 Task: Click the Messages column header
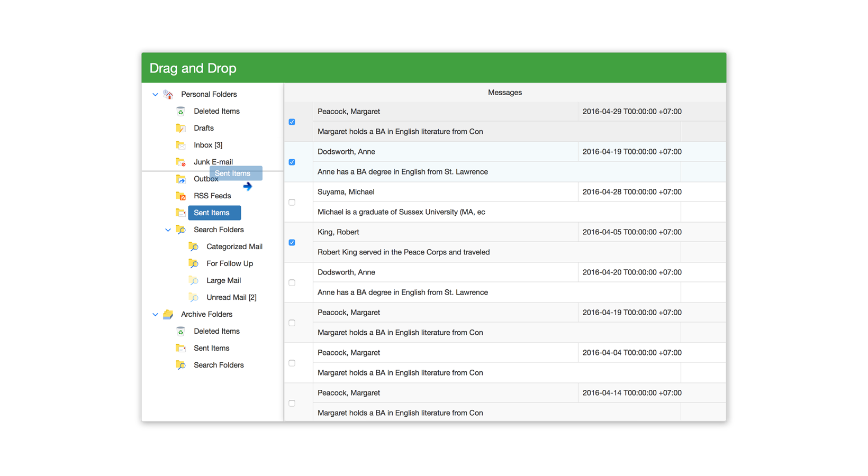504,93
